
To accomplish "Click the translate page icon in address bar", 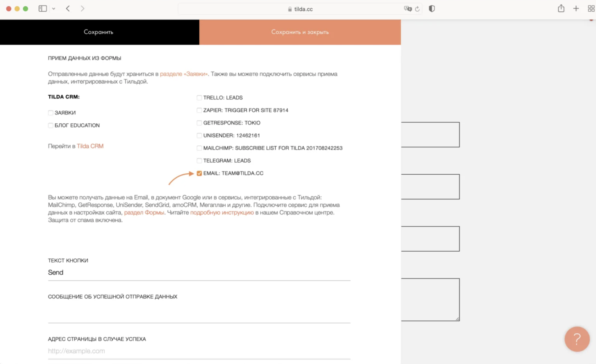I will click(x=408, y=9).
